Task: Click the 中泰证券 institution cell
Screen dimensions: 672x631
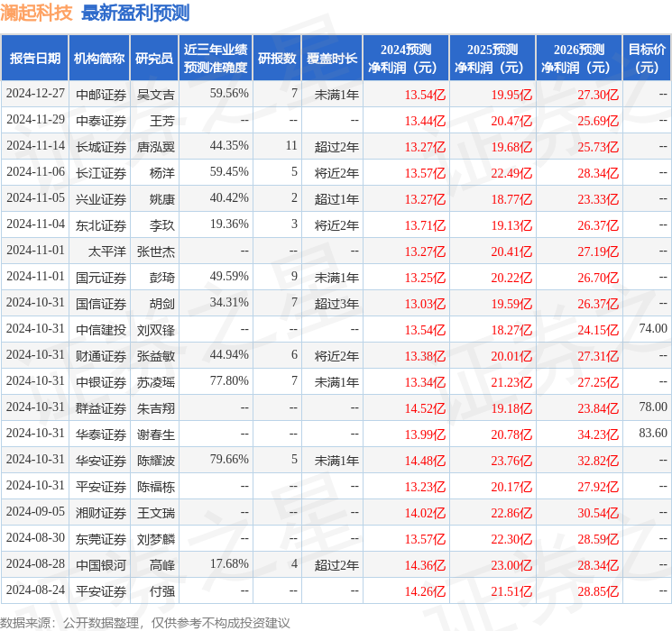Action: tap(101, 121)
